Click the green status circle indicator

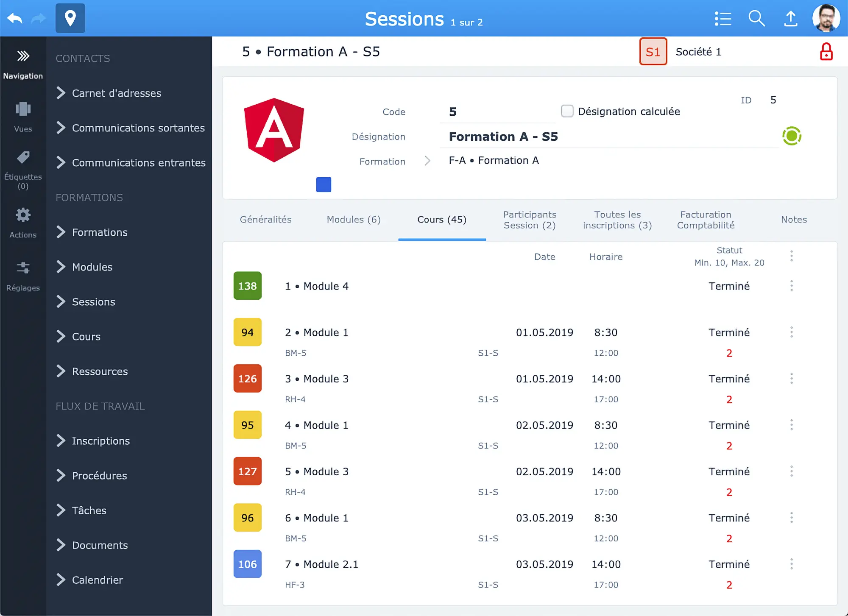(x=792, y=136)
